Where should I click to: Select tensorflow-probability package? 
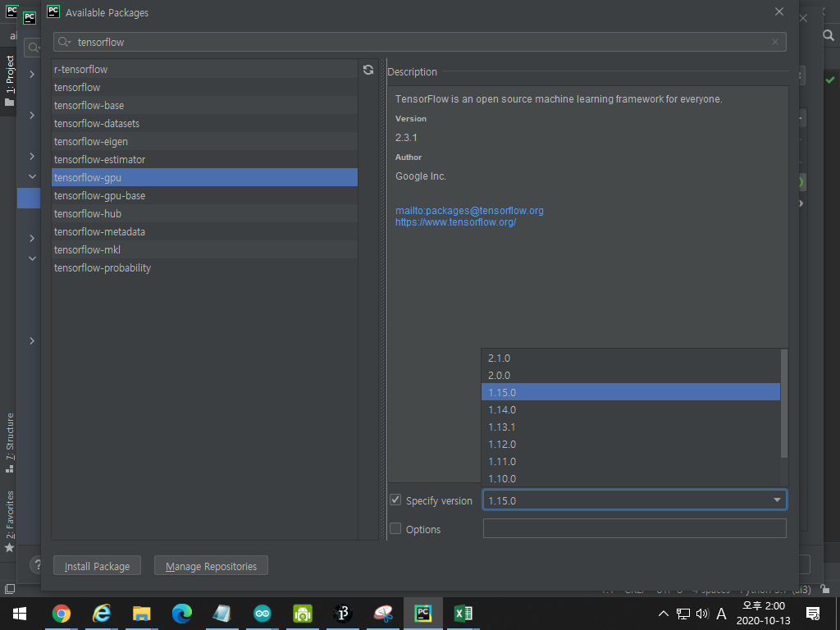[x=204, y=268]
